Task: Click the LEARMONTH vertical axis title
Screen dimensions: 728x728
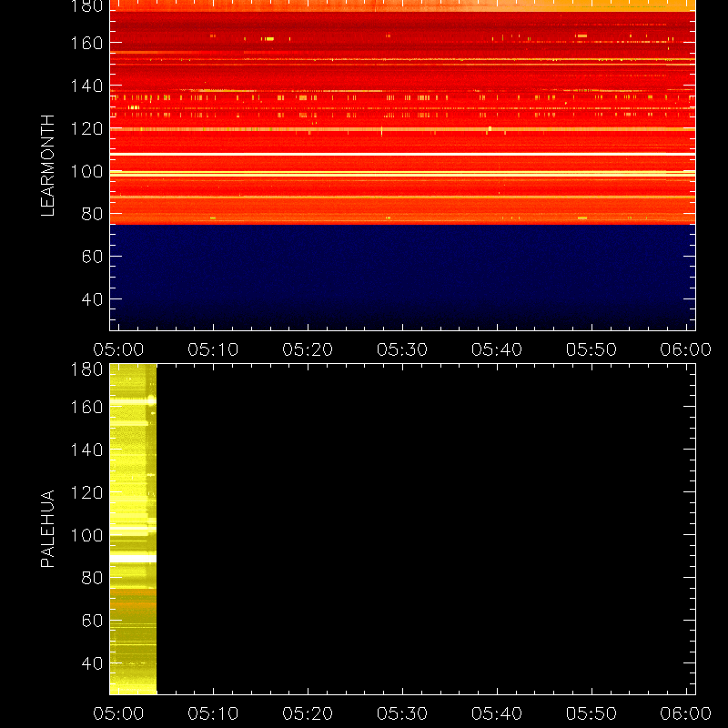Action: point(47,166)
